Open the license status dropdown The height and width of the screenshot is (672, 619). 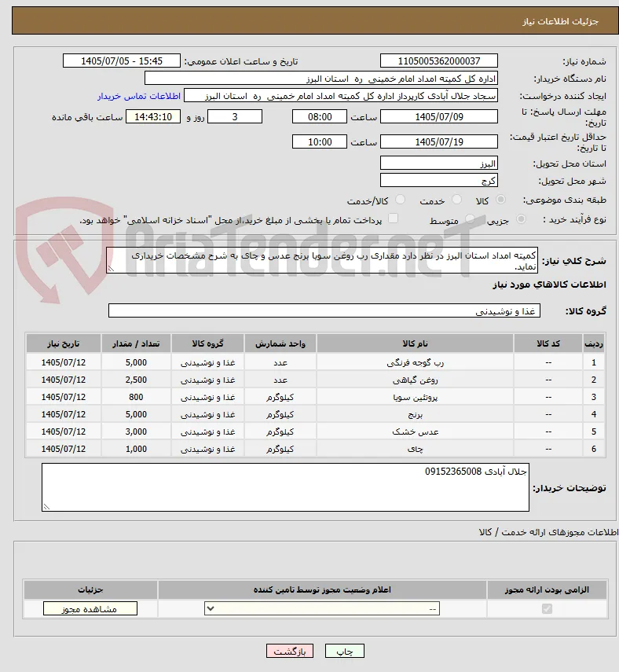[x=322, y=608]
